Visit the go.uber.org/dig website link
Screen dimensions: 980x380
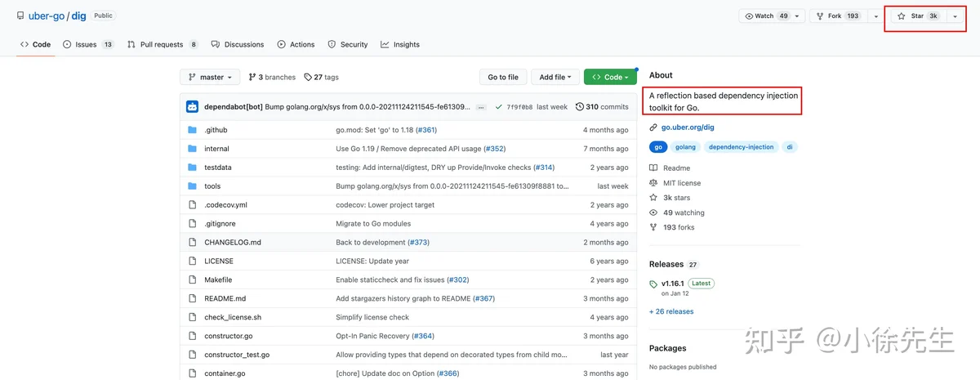[688, 127]
